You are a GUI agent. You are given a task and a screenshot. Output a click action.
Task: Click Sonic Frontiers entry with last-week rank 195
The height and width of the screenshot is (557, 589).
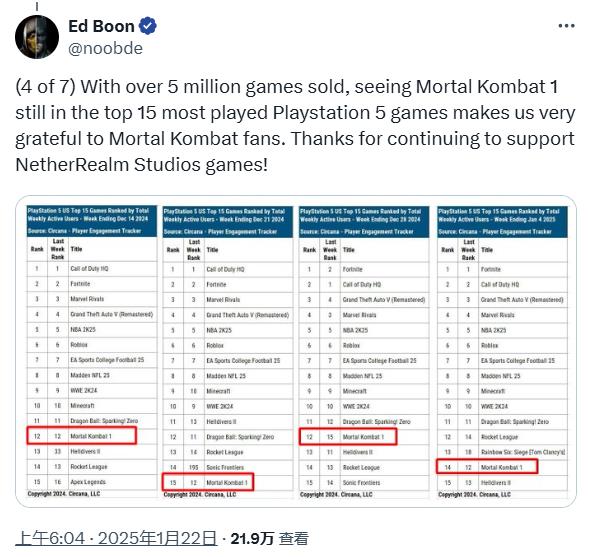point(228,467)
